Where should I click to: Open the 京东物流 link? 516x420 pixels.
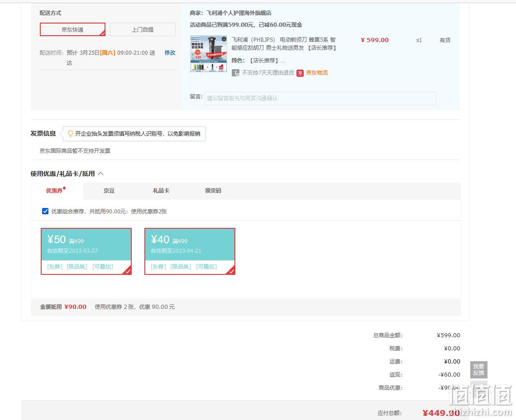click(317, 73)
